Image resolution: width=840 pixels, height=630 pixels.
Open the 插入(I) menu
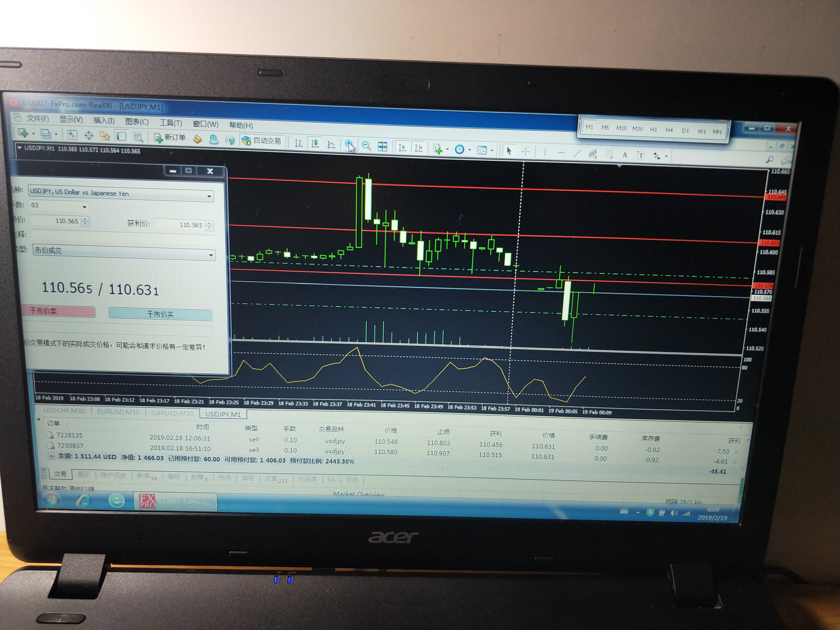104,121
